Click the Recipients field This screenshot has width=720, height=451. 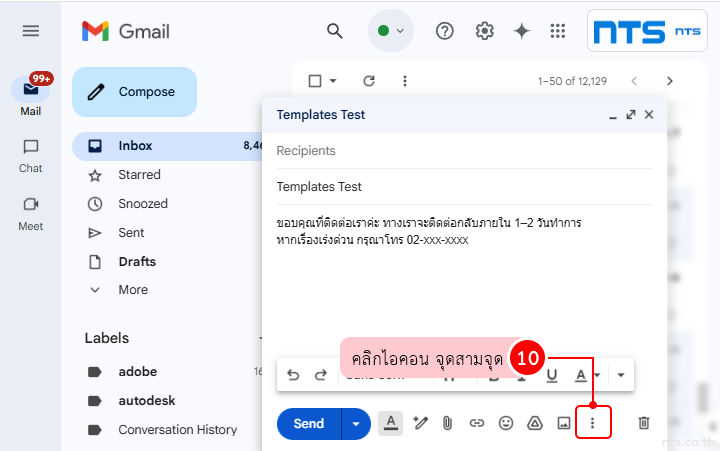pyautogui.click(x=464, y=151)
